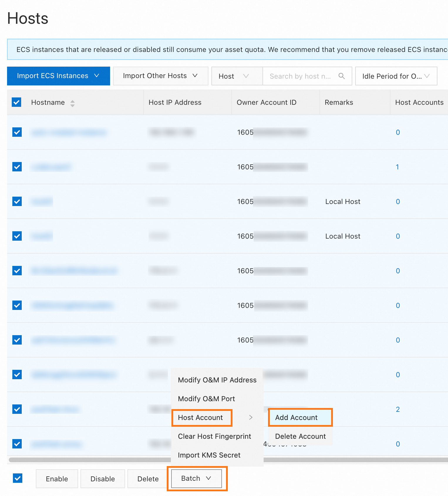Choose Clear Host Fingerprint
Image resolution: width=448 pixels, height=496 pixels.
click(x=217, y=436)
